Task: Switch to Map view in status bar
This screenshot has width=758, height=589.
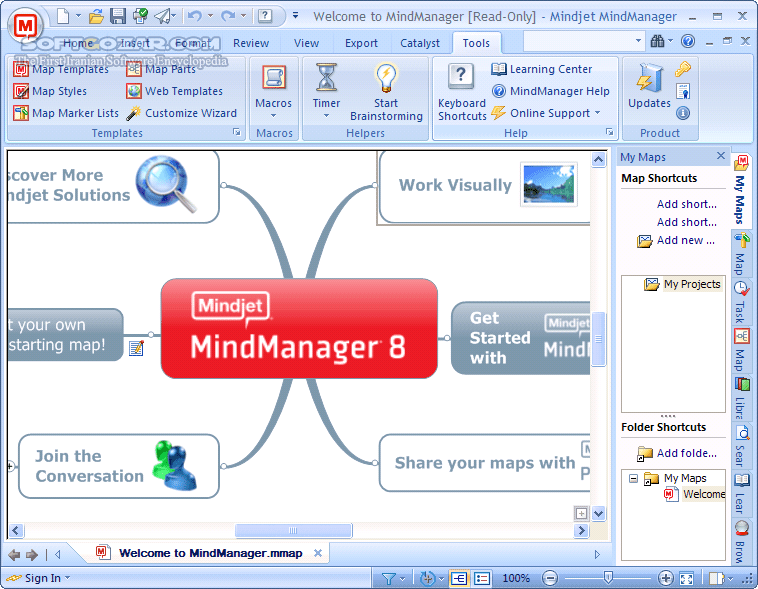Action: click(459, 578)
